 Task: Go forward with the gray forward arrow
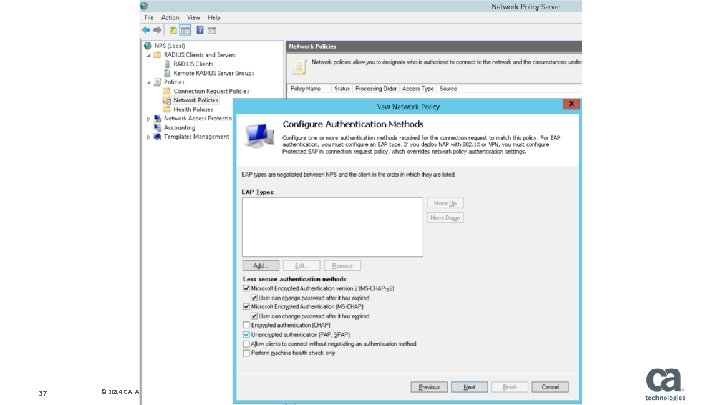pyautogui.click(x=158, y=30)
